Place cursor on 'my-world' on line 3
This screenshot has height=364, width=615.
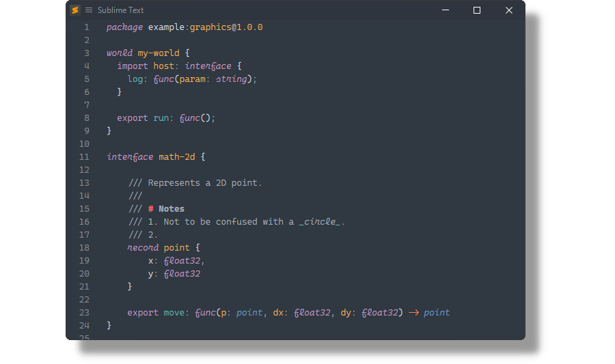[x=159, y=53]
